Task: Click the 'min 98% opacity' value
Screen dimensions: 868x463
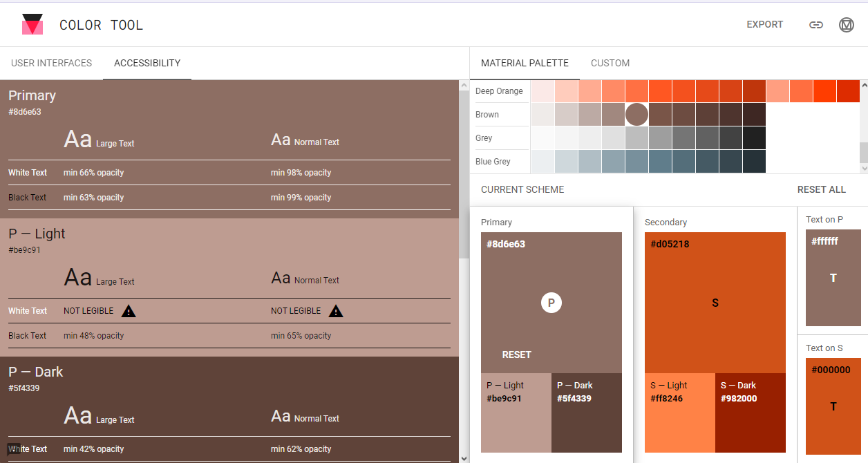Action: (301, 173)
